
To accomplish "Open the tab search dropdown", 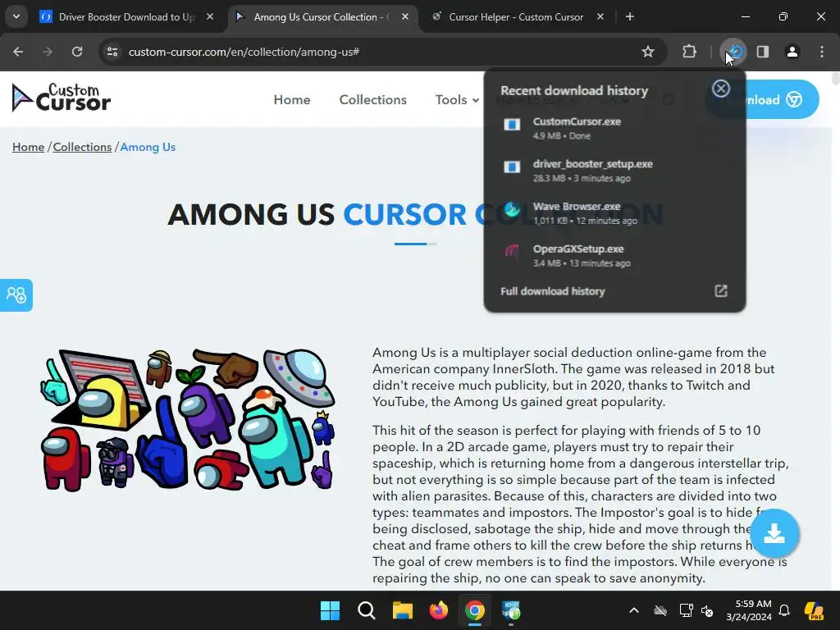I will click(16, 16).
